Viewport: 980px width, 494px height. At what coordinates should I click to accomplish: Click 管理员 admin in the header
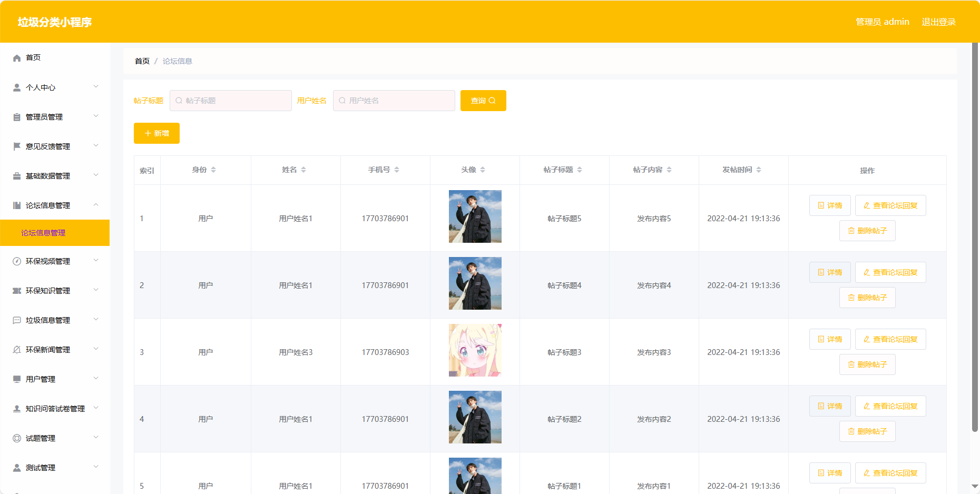click(883, 22)
